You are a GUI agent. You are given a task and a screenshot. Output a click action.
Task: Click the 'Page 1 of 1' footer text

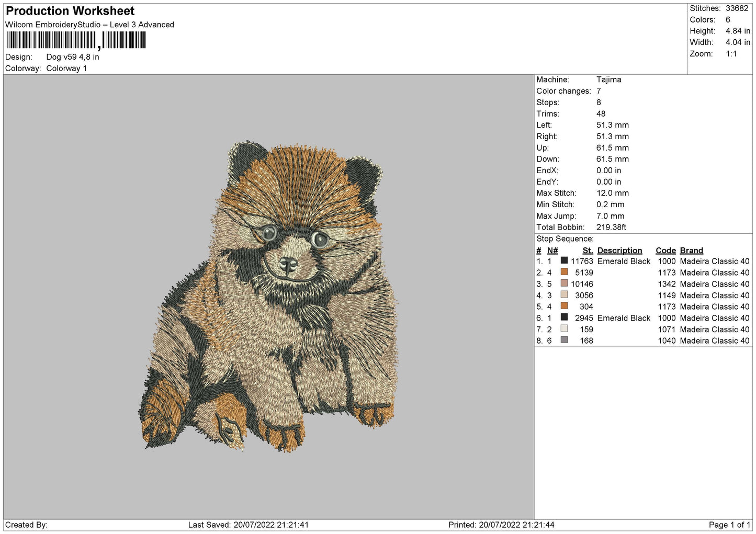pyautogui.click(x=729, y=525)
